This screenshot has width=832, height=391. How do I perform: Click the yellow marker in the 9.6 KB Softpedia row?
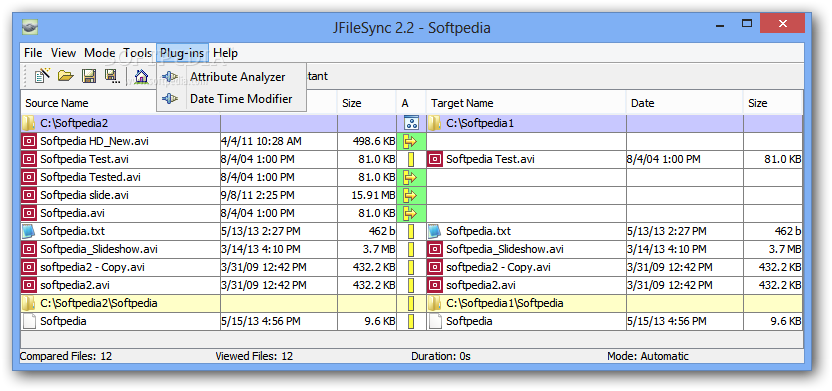(411, 322)
